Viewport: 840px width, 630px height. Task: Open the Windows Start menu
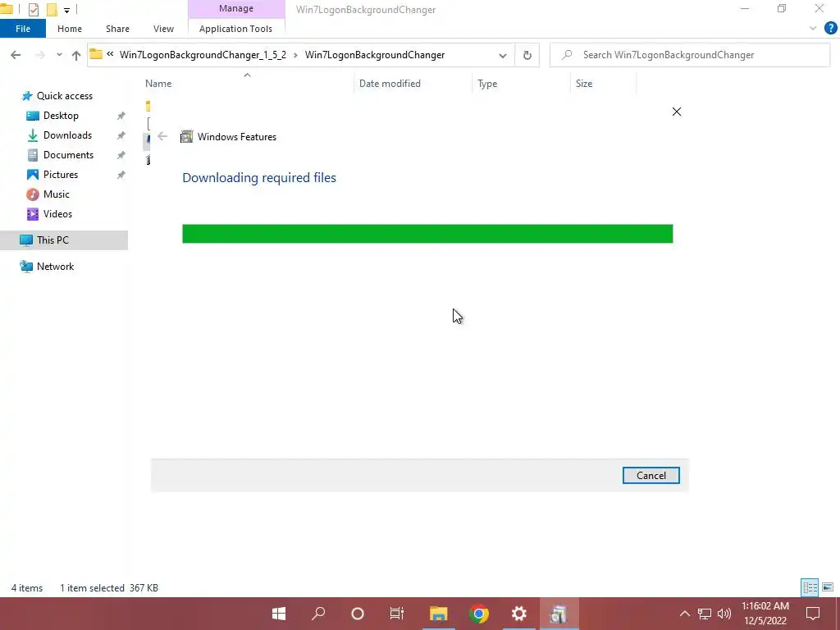tap(279, 614)
